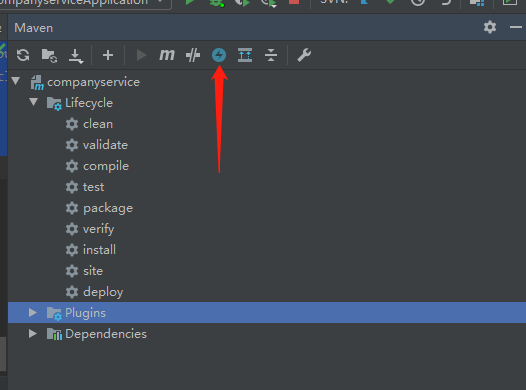The width and height of the screenshot is (526, 390).
Task: Expand the Plugins folder
Action: coord(33,313)
